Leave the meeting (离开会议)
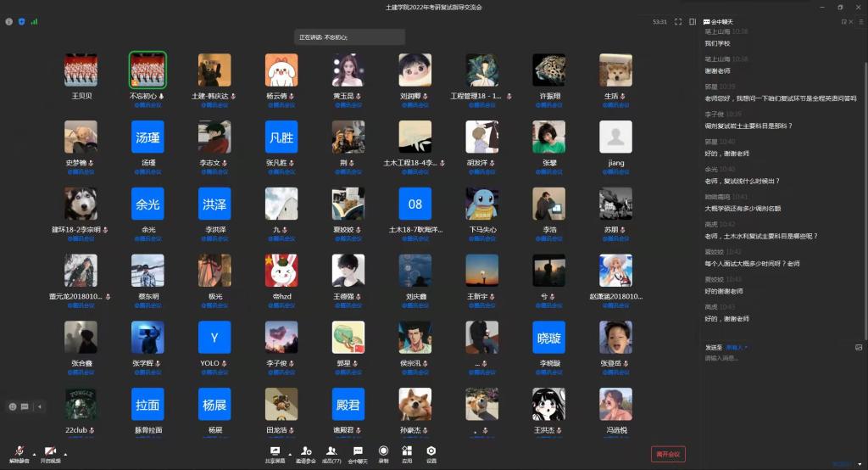Viewport: 868px width, 470px height. point(668,455)
